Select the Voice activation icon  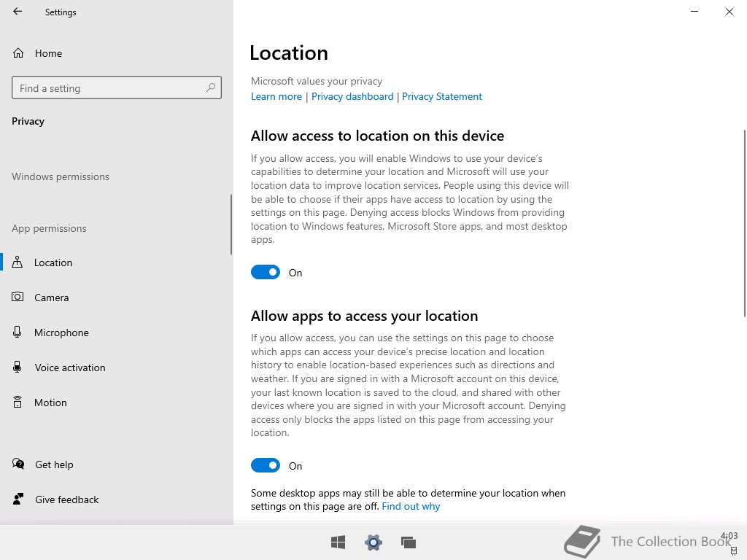tap(18, 367)
